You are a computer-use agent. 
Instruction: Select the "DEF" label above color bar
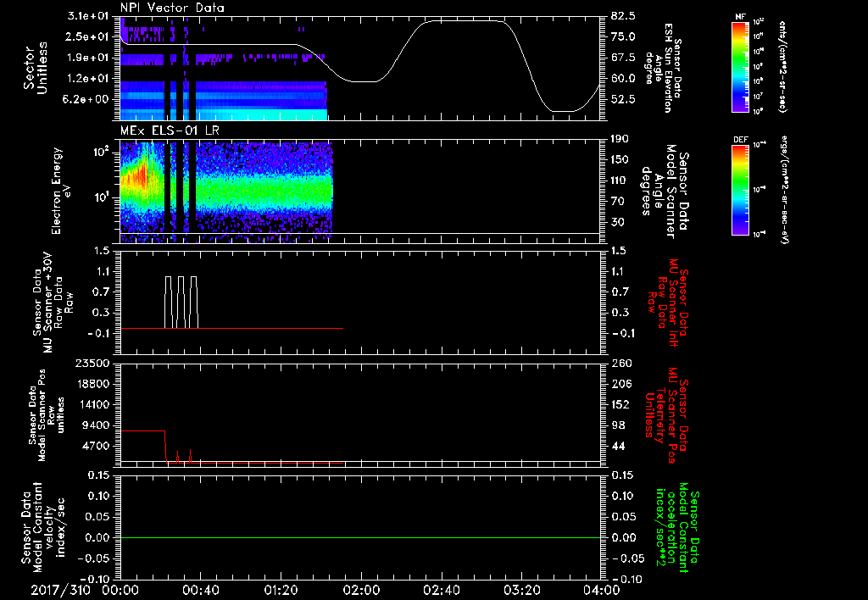pos(740,140)
